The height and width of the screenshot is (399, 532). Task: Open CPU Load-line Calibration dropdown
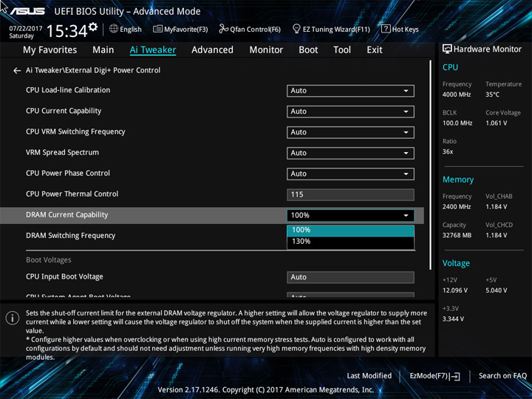pyautogui.click(x=350, y=91)
